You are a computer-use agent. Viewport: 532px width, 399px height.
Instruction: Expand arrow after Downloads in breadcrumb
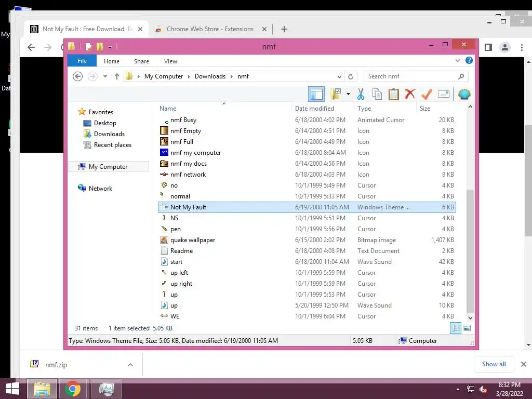[x=231, y=76]
